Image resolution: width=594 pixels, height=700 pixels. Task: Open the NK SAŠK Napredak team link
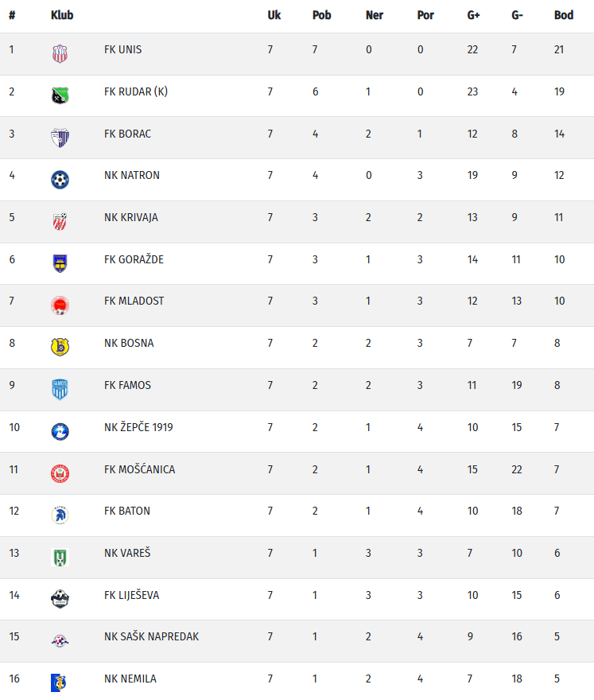coord(151,636)
